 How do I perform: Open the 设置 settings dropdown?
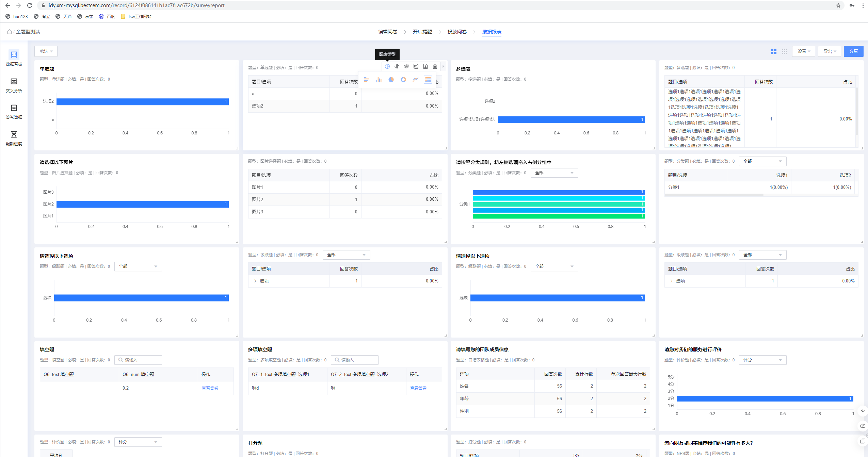pos(804,51)
